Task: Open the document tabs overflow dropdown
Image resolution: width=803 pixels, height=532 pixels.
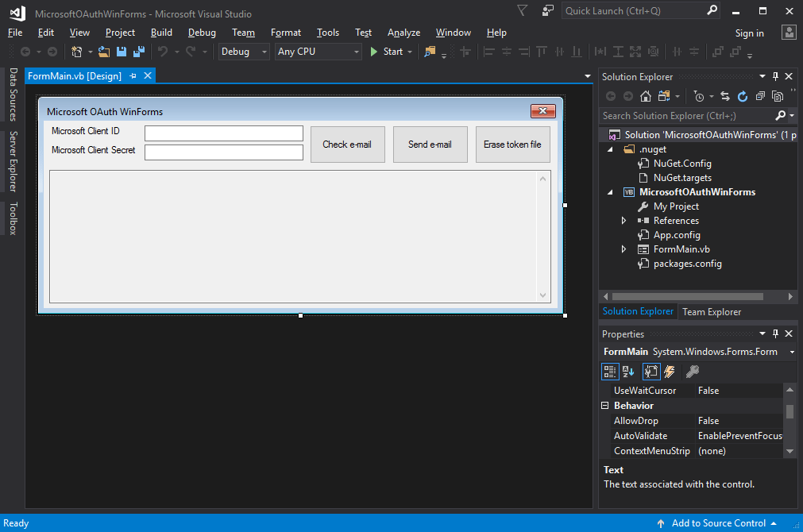Action: pyautogui.click(x=588, y=76)
